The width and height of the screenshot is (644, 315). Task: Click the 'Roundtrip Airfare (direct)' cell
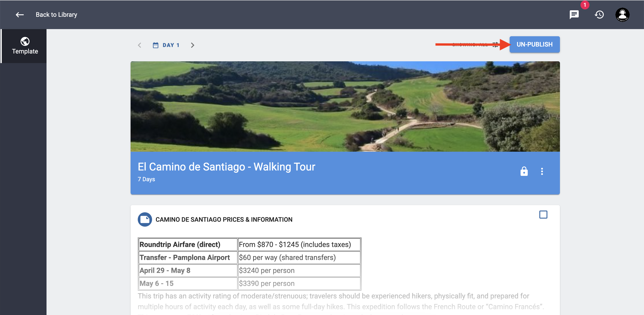tap(188, 245)
